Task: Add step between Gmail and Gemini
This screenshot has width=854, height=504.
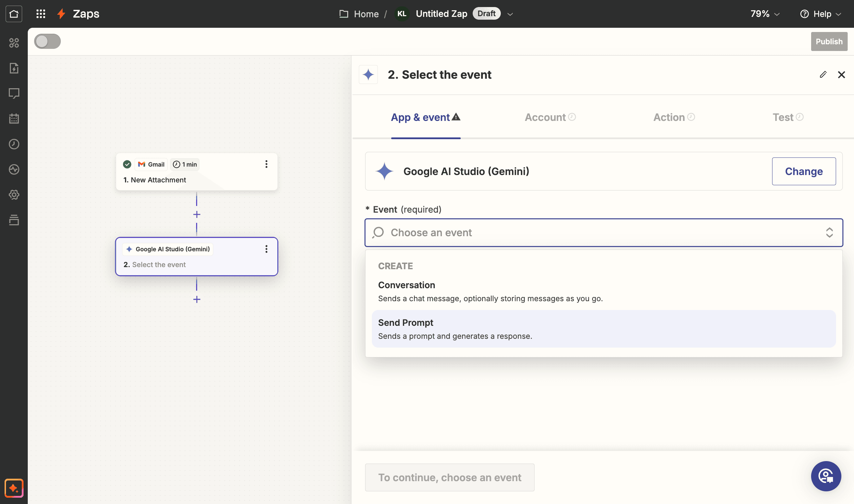Action: click(197, 214)
